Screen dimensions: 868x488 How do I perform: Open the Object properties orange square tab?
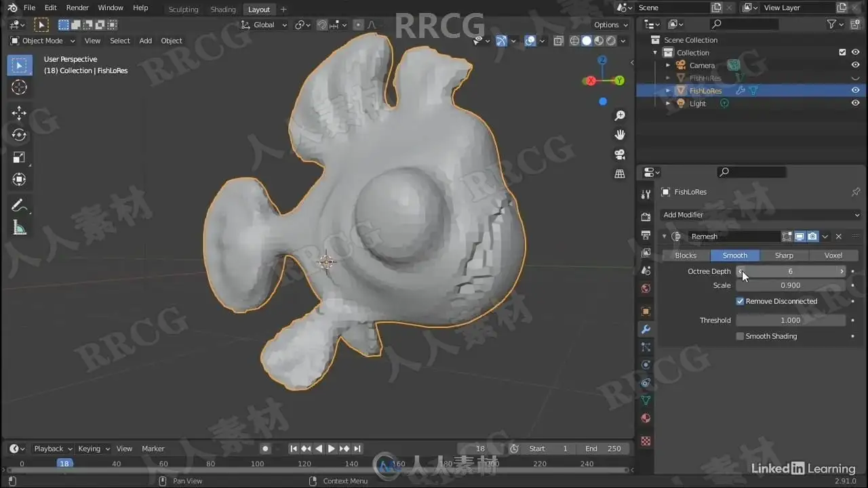(646, 311)
